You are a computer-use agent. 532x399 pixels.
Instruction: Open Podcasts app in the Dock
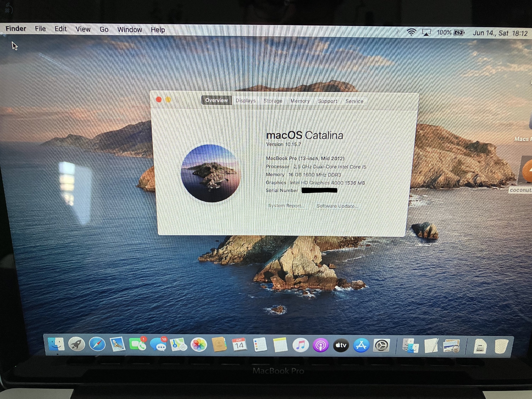tap(321, 345)
